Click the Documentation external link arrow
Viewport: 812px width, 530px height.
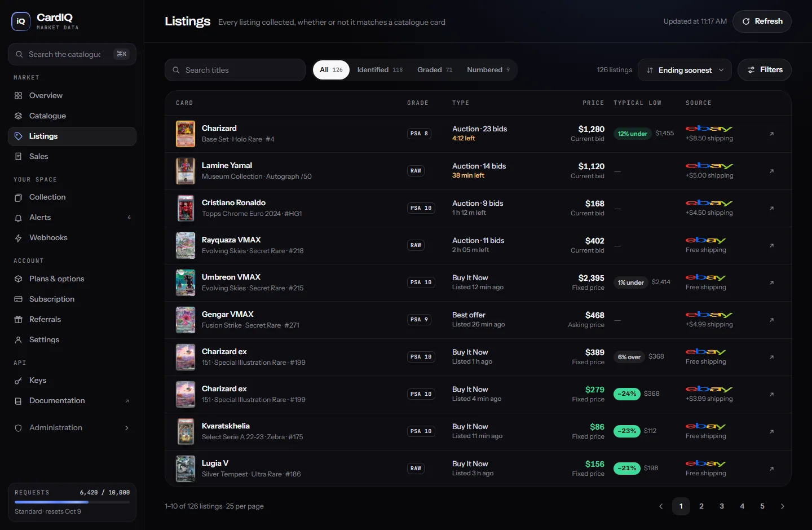pos(127,401)
